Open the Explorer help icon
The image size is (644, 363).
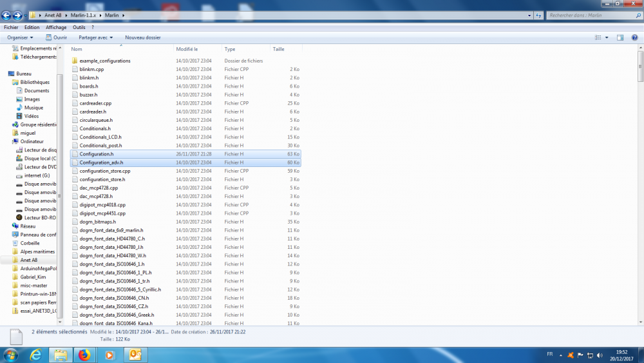click(634, 37)
